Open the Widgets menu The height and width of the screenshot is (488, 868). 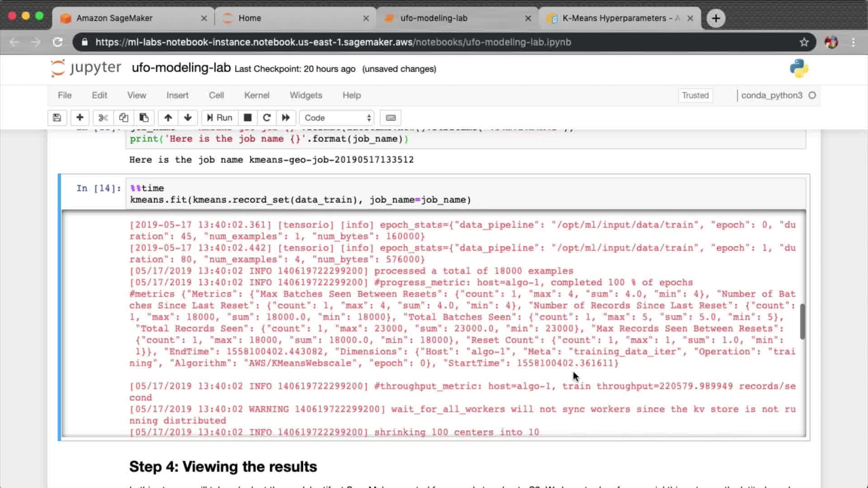[x=306, y=95]
